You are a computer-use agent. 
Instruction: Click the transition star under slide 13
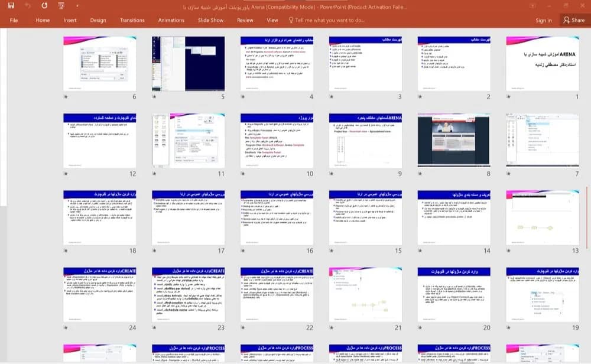(x=508, y=251)
